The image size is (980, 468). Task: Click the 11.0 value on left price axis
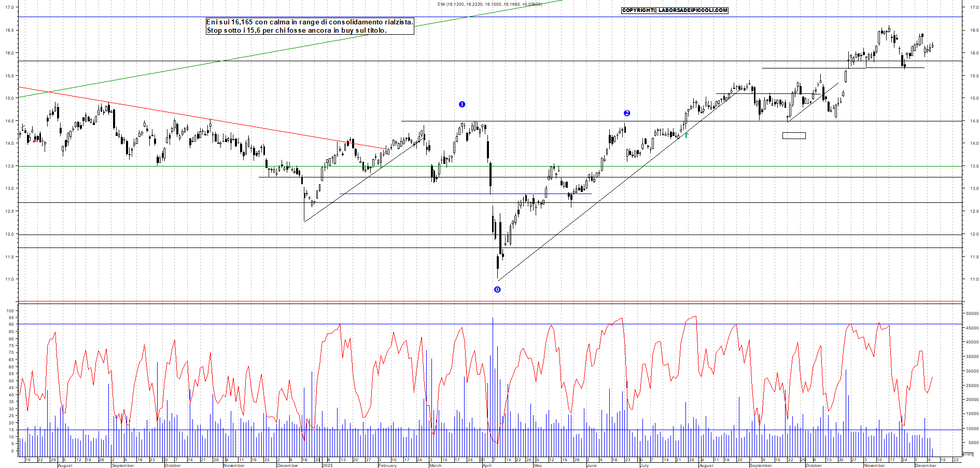(9, 279)
